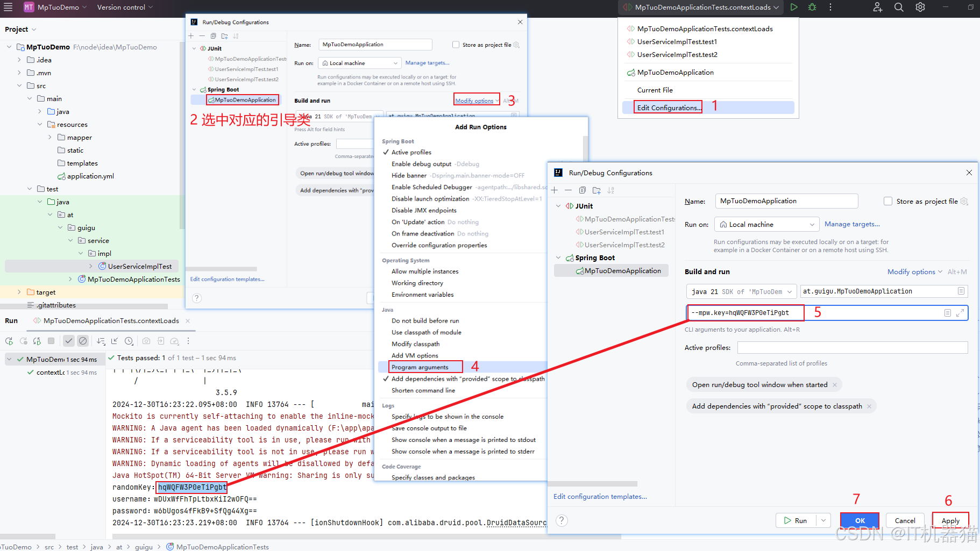
Task: Remove 'Open run/debug tool window when started' chip
Action: pyautogui.click(x=835, y=385)
